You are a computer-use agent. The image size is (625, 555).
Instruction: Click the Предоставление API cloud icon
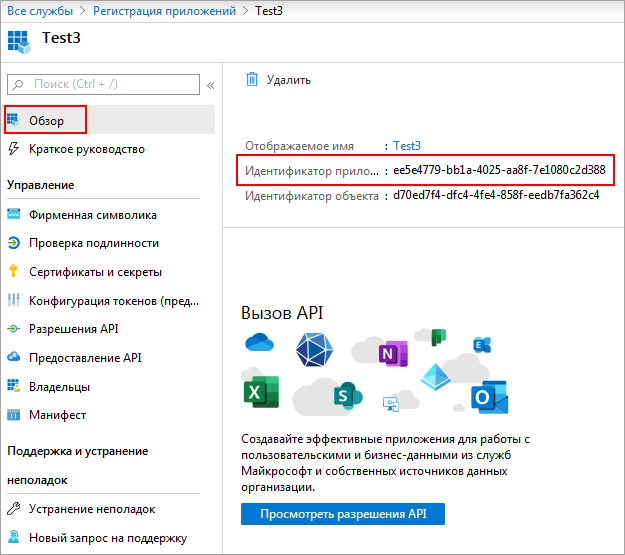pyautogui.click(x=13, y=357)
